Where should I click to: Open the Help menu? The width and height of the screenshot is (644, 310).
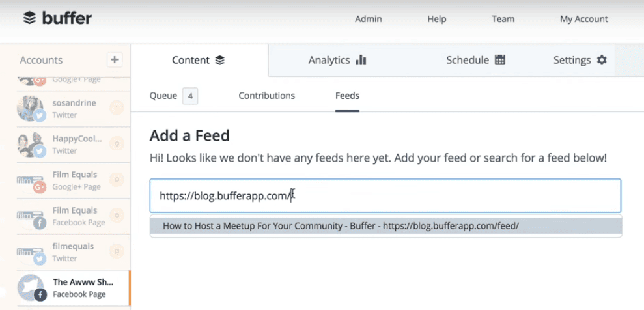pyautogui.click(x=436, y=19)
